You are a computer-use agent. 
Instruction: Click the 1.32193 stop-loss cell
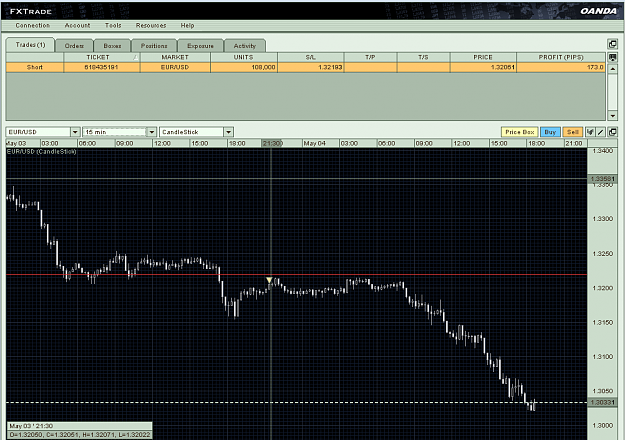pos(311,67)
